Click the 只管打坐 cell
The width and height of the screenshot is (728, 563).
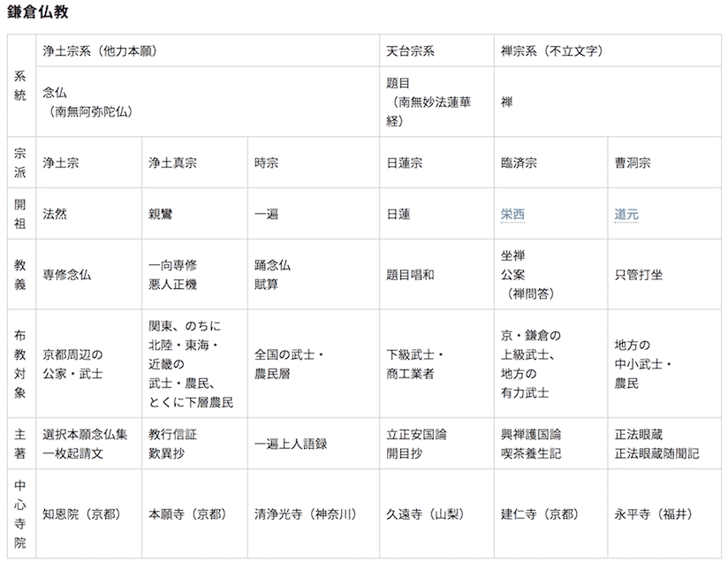664,275
